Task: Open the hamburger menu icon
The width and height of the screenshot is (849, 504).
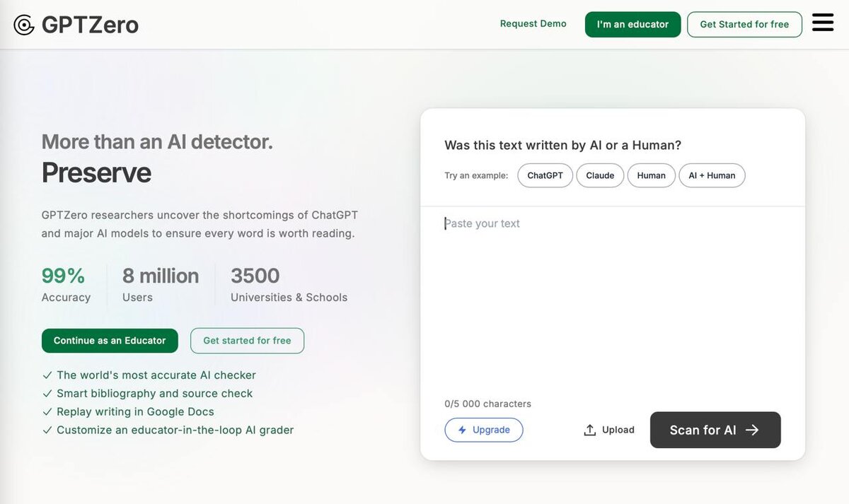Action: 823,23
